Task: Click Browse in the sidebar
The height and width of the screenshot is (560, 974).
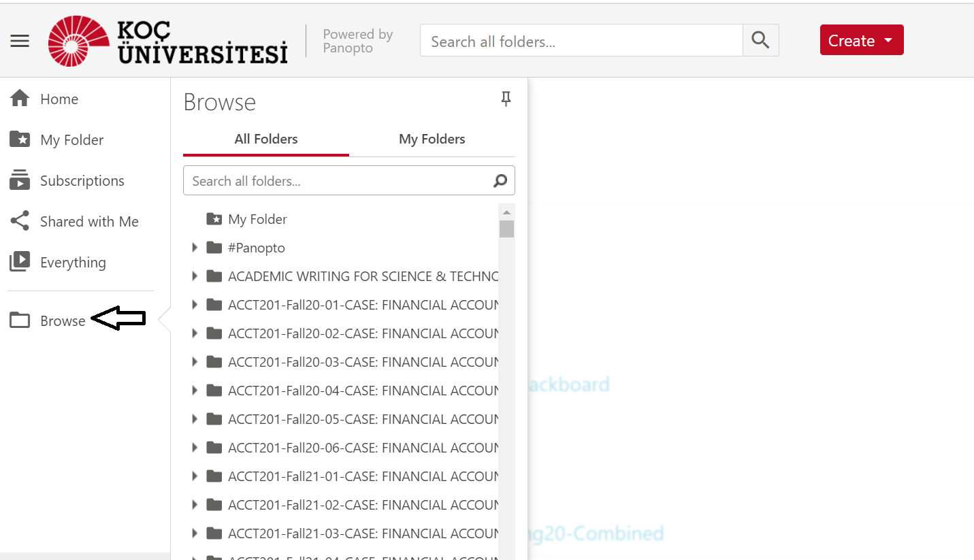Action: pos(62,321)
